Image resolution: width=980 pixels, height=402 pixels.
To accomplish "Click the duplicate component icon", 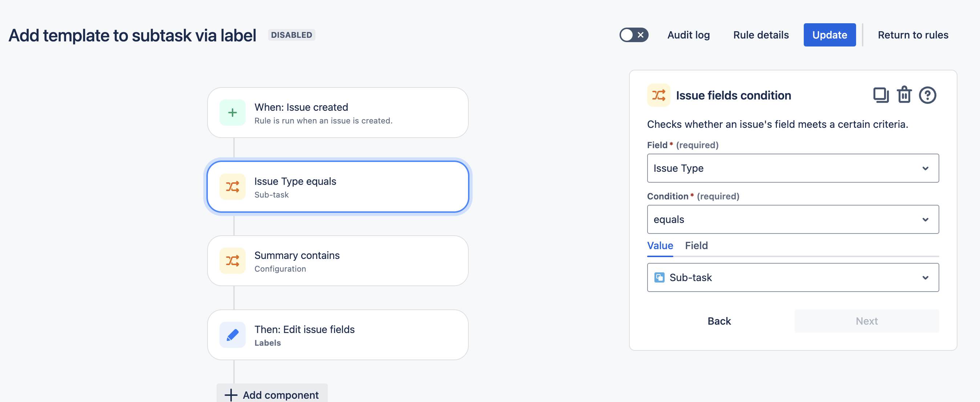I will (x=880, y=95).
